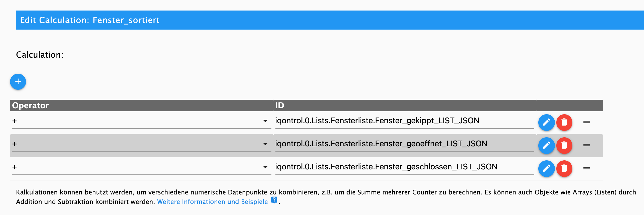Open Weitere Informationen und Beispiele link
The width and height of the screenshot is (644, 215).
pos(212,202)
